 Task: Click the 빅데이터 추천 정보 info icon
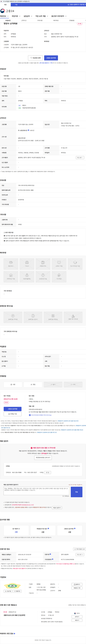click(x=14, y=633)
